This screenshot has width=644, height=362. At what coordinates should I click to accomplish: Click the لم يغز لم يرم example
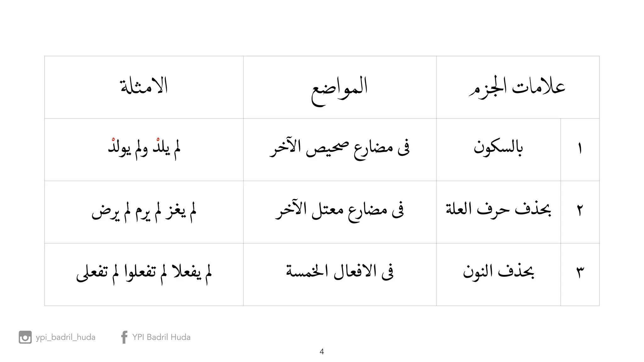point(144,212)
